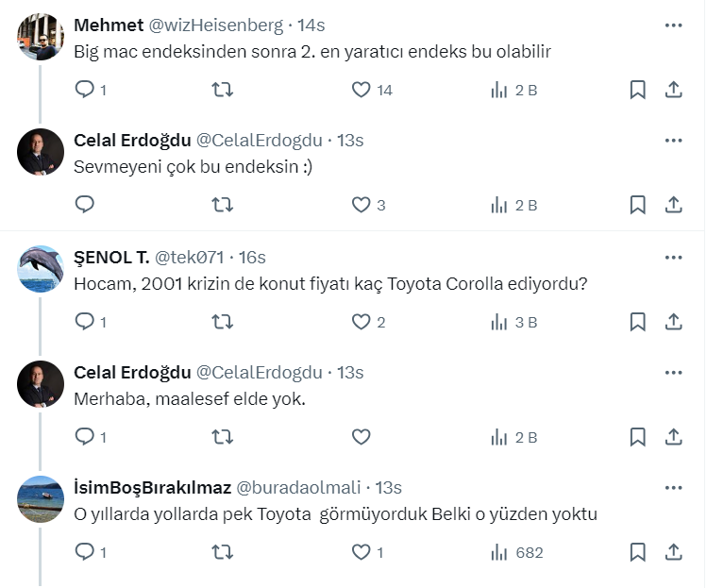Bookmark Celal's "Merhaba, maalesef elde yok" reply

pyautogui.click(x=638, y=437)
